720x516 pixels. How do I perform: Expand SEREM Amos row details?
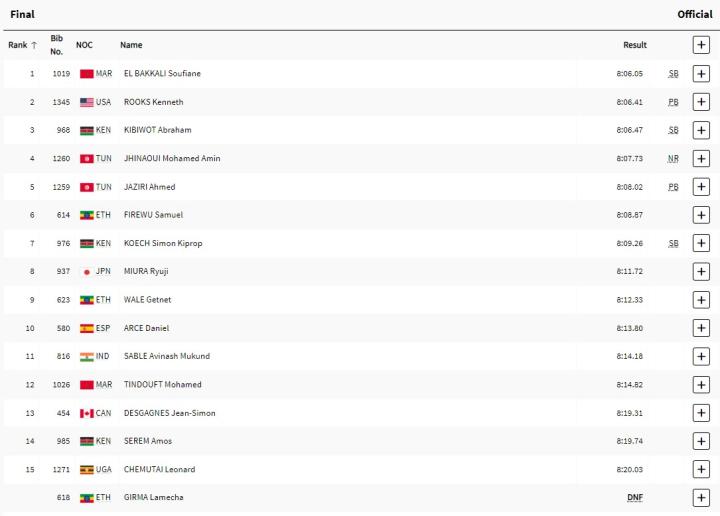tap(701, 441)
